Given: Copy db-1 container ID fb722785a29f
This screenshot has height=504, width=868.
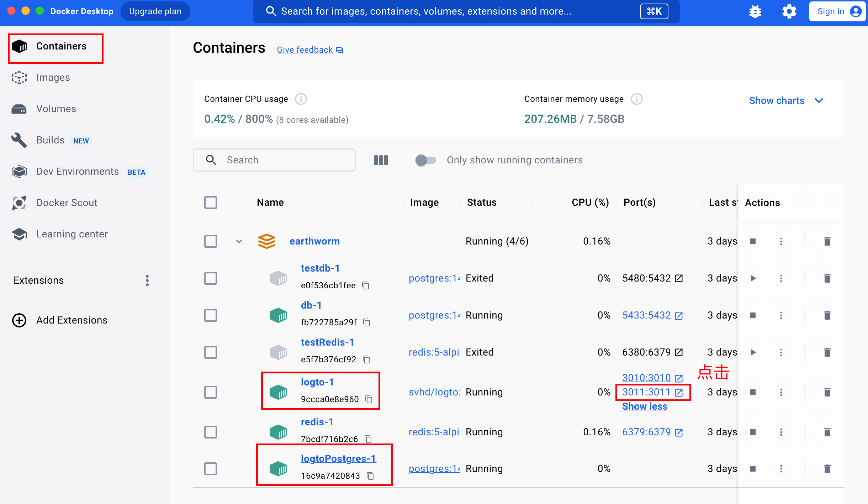Looking at the screenshot, I should click(x=367, y=322).
